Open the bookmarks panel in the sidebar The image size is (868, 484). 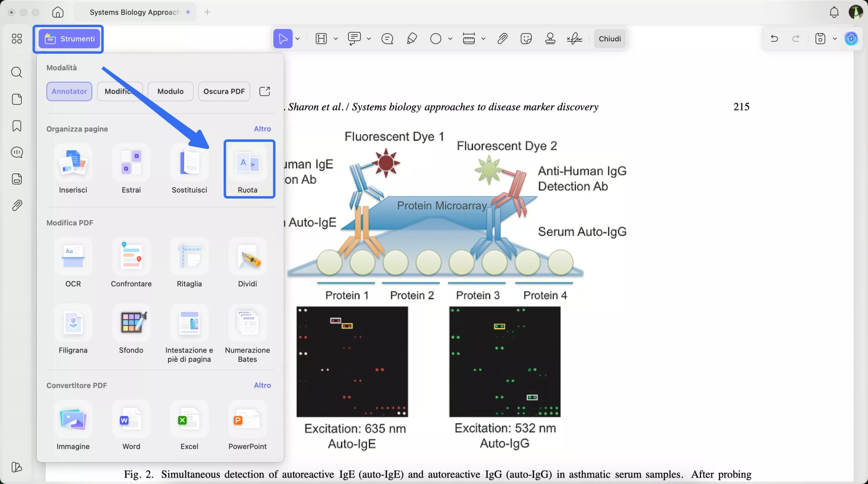(17, 126)
